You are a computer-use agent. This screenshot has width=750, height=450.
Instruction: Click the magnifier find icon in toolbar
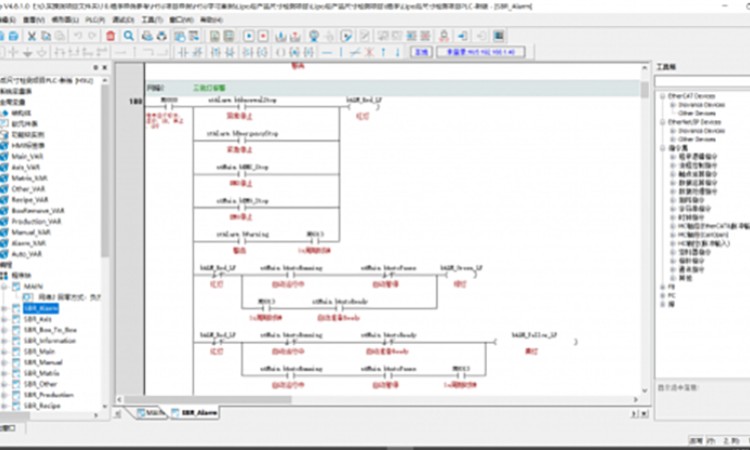pyautogui.click(x=127, y=36)
